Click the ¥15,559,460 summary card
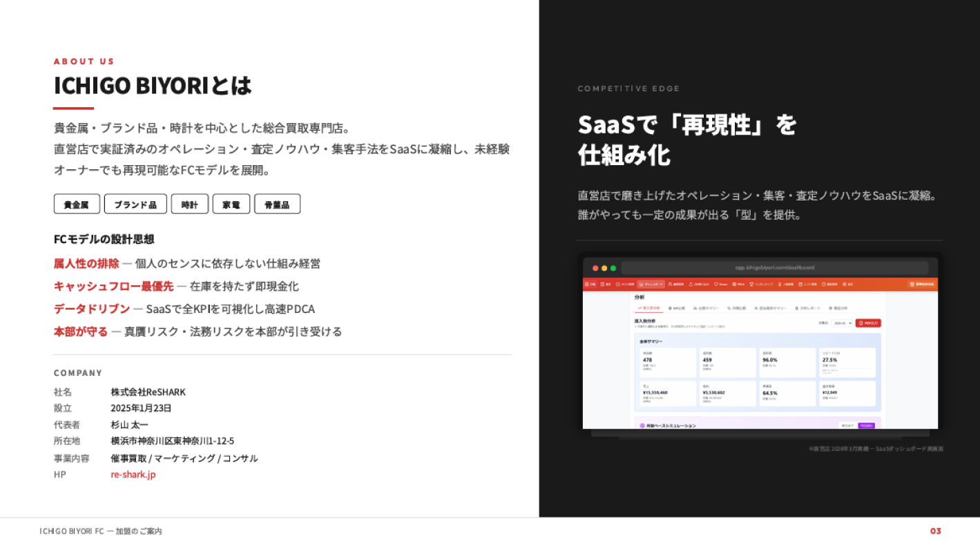Screen dimensions: 980x541 (668, 394)
